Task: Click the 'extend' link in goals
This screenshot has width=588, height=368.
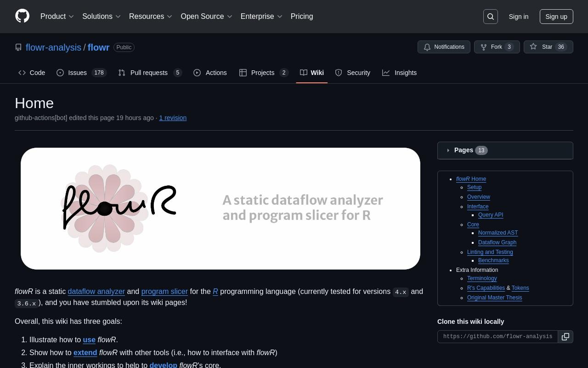Action: pyautogui.click(x=85, y=353)
